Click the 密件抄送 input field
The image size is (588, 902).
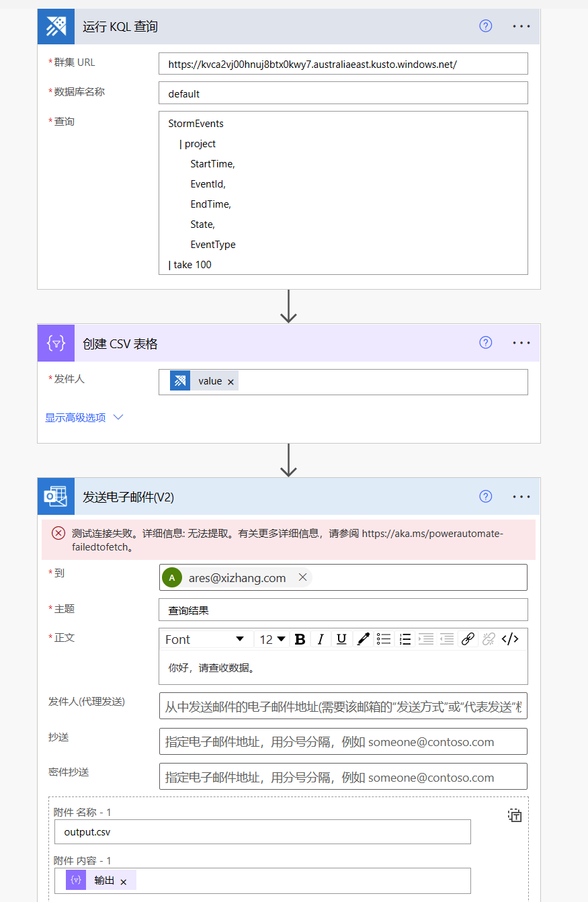click(343, 776)
